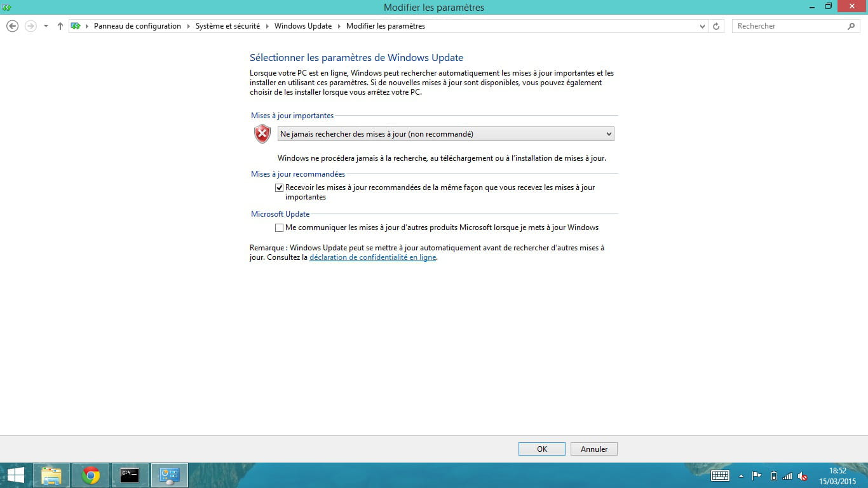Uncheck receive recommended updates checkbox
The image size is (868, 488).
coord(279,188)
